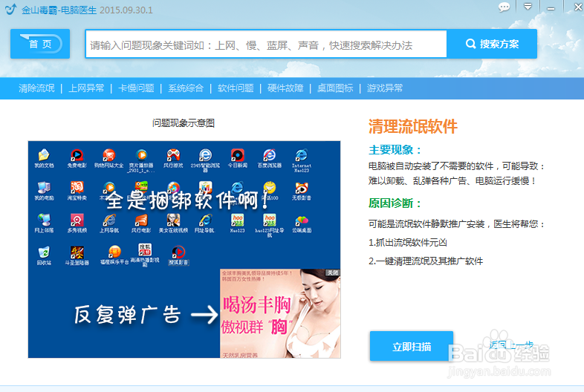This screenshot has width=584, height=392.
Task: Open the 软件问题 tab
Action: pos(236,88)
